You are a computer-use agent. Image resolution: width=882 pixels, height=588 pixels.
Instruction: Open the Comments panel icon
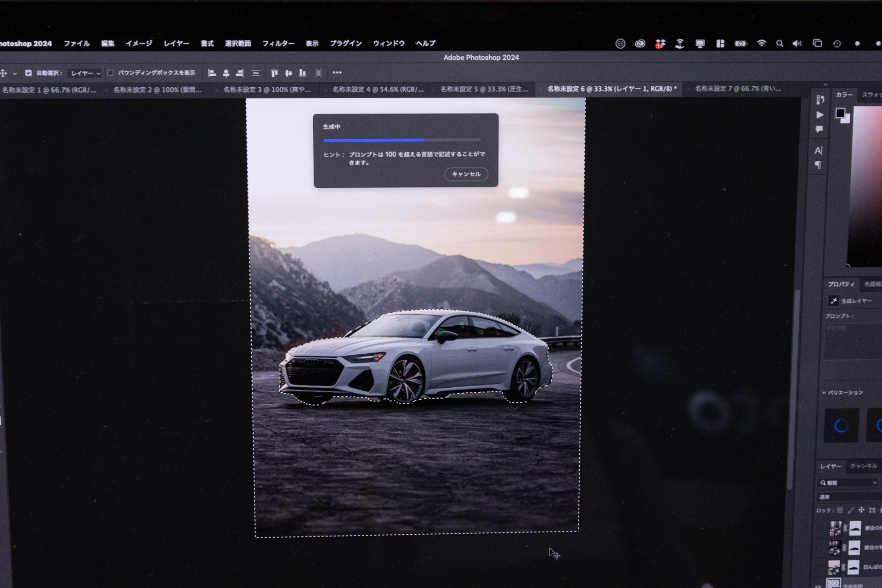[x=819, y=130]
